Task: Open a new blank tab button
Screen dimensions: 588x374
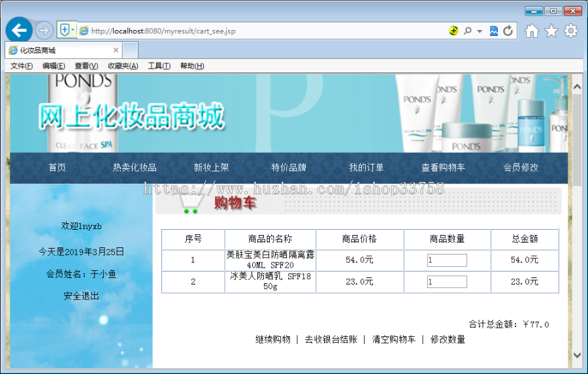Action: click(x=131, y=50)
